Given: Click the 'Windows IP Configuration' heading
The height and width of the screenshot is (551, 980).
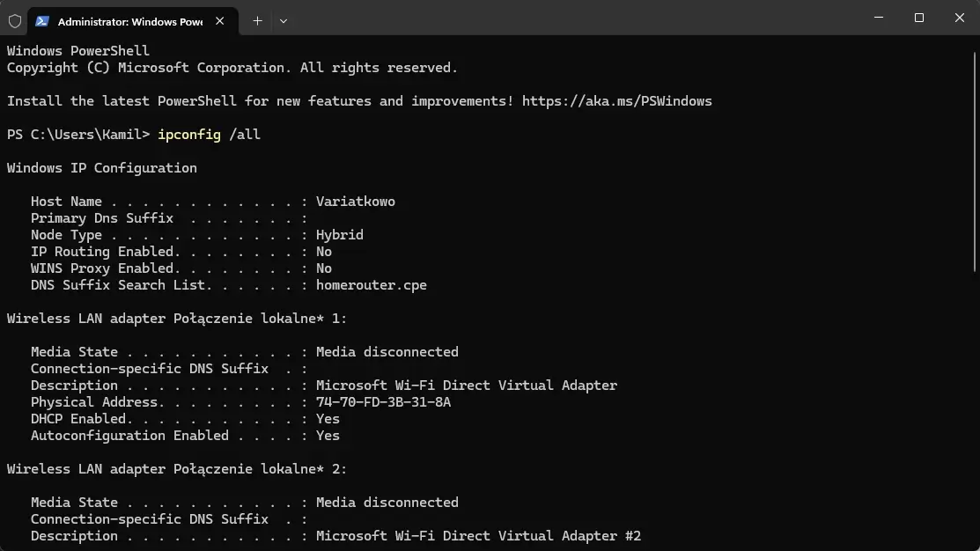Looking at the screenshot, I should (x=102, y=168).
